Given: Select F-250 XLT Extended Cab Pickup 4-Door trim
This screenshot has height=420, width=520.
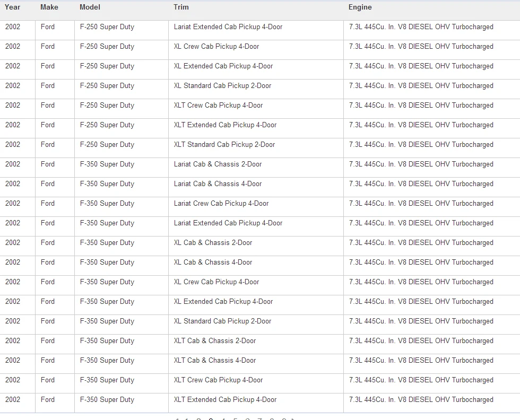Looking at the screenshot, I should pyautogui.click(x=225, y=125).
